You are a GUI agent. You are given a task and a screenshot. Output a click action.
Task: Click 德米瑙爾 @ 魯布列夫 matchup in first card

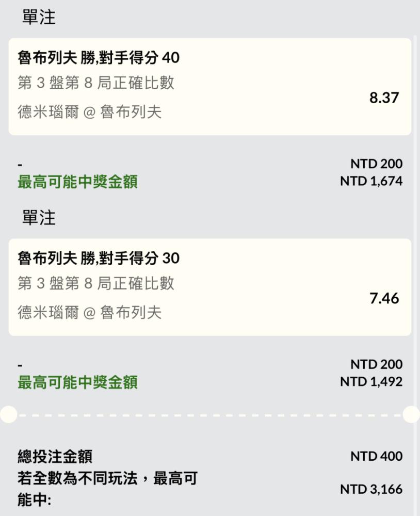click(90, 112)
